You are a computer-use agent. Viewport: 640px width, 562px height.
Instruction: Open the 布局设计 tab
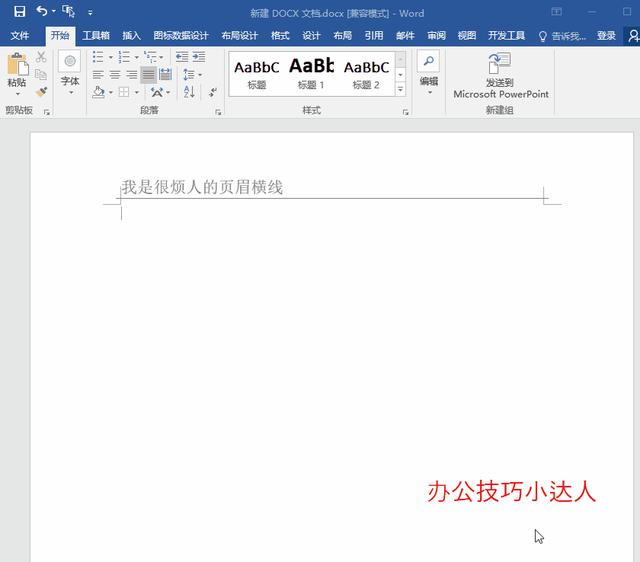pyautogui.click(x=240, y=36)
